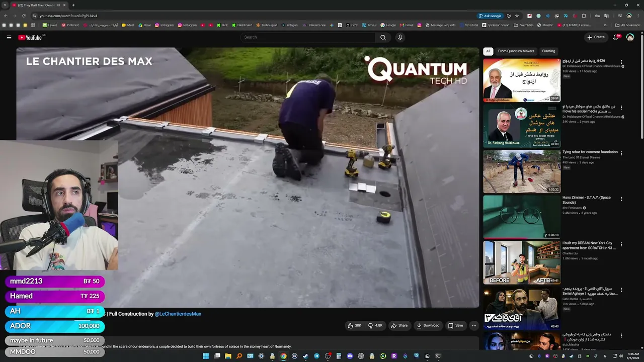Open the 43:40 Cafe Media video thumbnail
Image resolution: width=644 pixels, height=362 pixels.
point(522,308)
